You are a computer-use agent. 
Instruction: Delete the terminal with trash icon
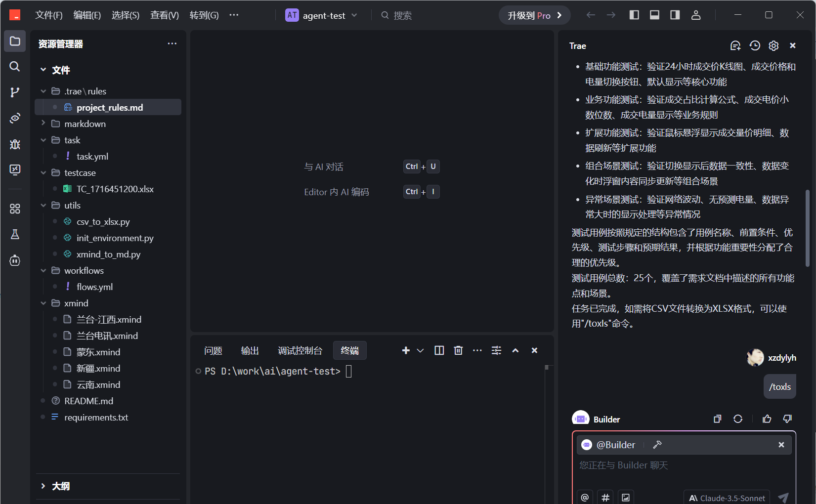[x=458, y=350]
